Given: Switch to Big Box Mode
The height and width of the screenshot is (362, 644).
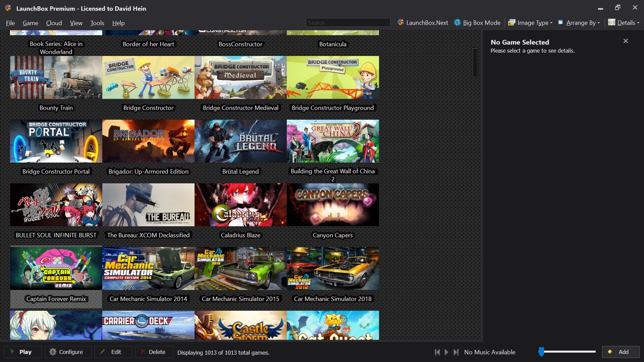Looking at the screenshot, I should [477, 23].
